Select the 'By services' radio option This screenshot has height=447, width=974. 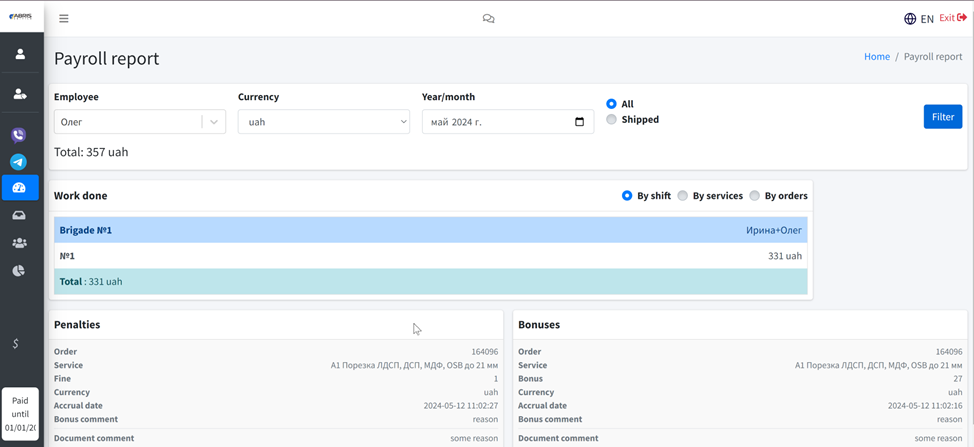[683, 196]
